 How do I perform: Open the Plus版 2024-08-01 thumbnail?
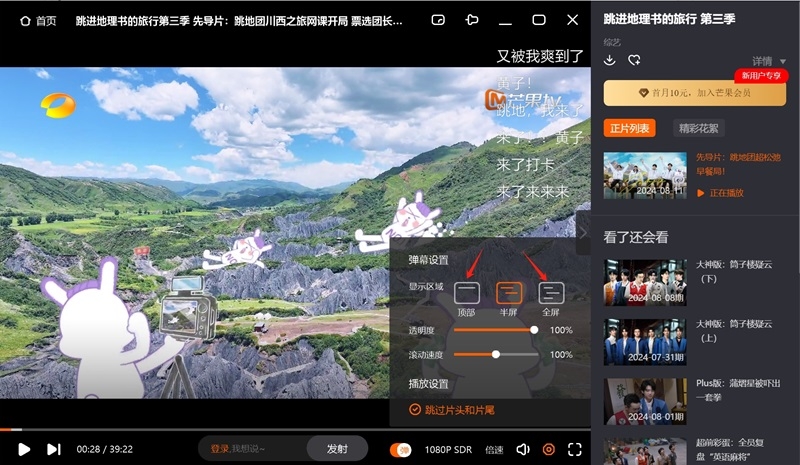click(645, 401)
